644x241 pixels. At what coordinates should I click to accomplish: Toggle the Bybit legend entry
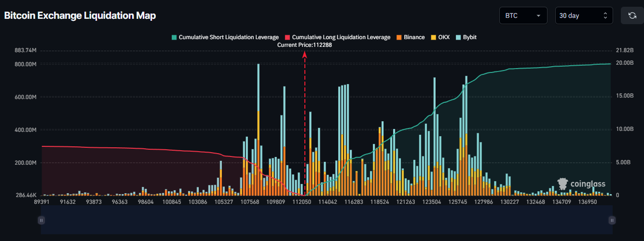click(x=466, y=37)
